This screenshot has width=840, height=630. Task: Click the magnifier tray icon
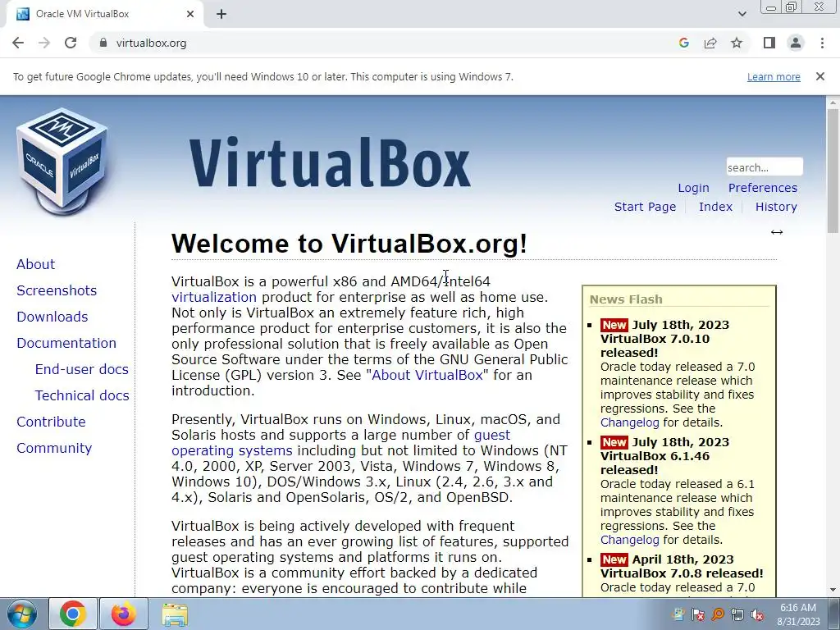[x=718, y=614]
